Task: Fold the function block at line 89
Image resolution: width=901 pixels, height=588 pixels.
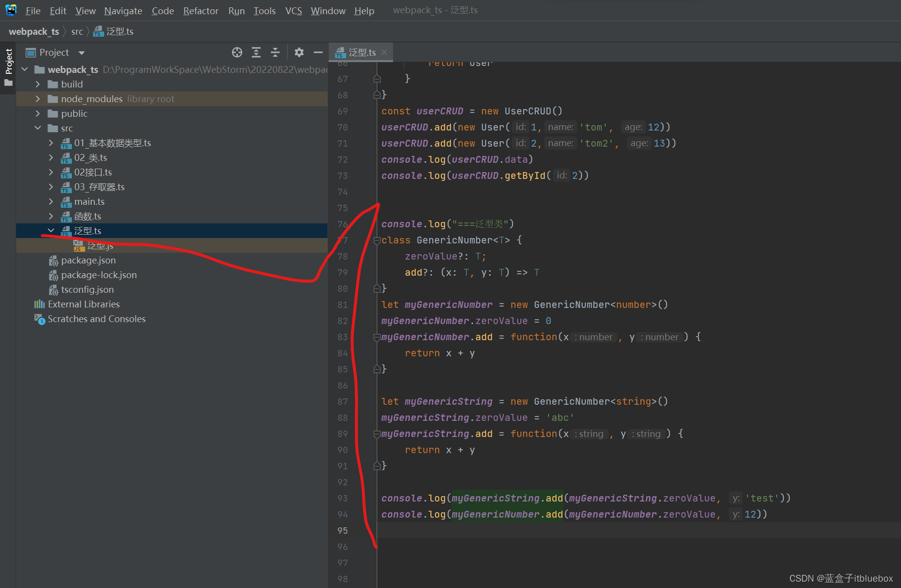Action: pyautogui.click(x=377, y=434)
